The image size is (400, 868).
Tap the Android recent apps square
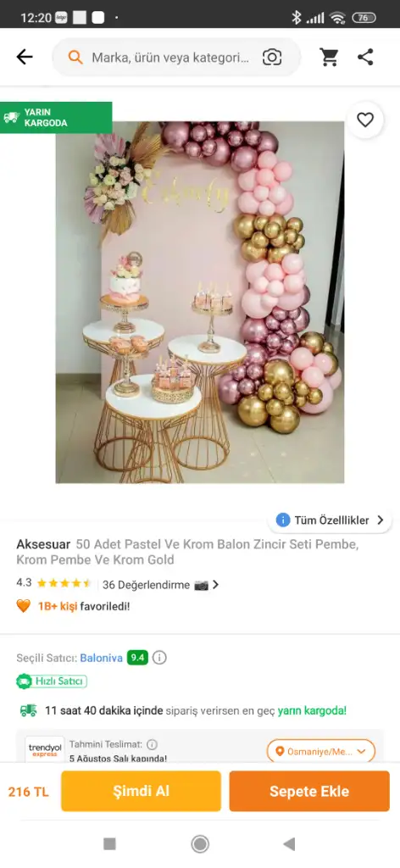click(109, 843)
